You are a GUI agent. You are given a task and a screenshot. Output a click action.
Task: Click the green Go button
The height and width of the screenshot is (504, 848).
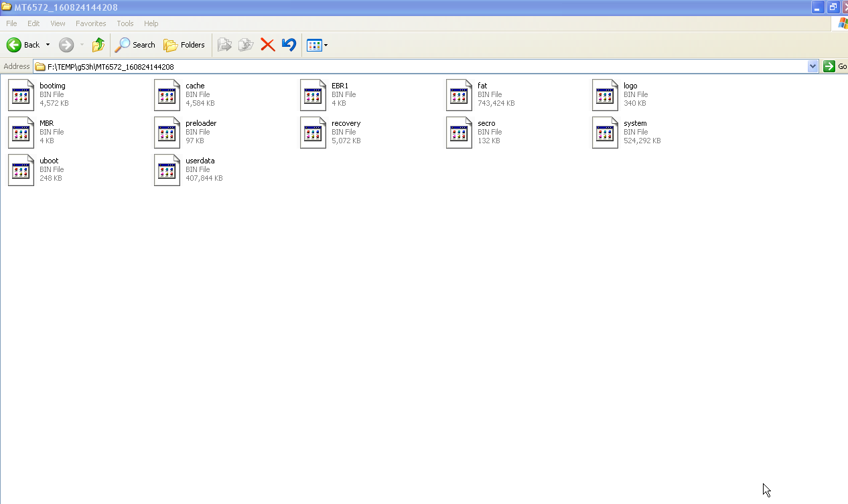click(835, 66)
